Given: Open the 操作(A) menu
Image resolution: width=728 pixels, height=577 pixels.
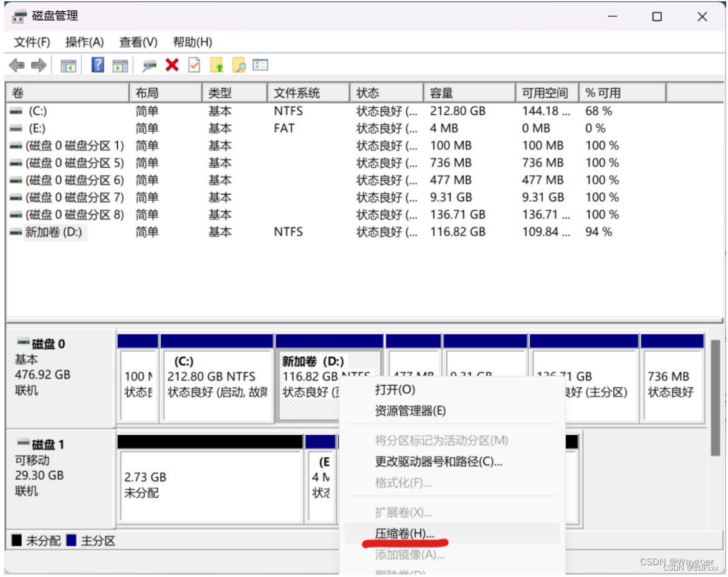Looking at the screenshot, I should [85, 42].
